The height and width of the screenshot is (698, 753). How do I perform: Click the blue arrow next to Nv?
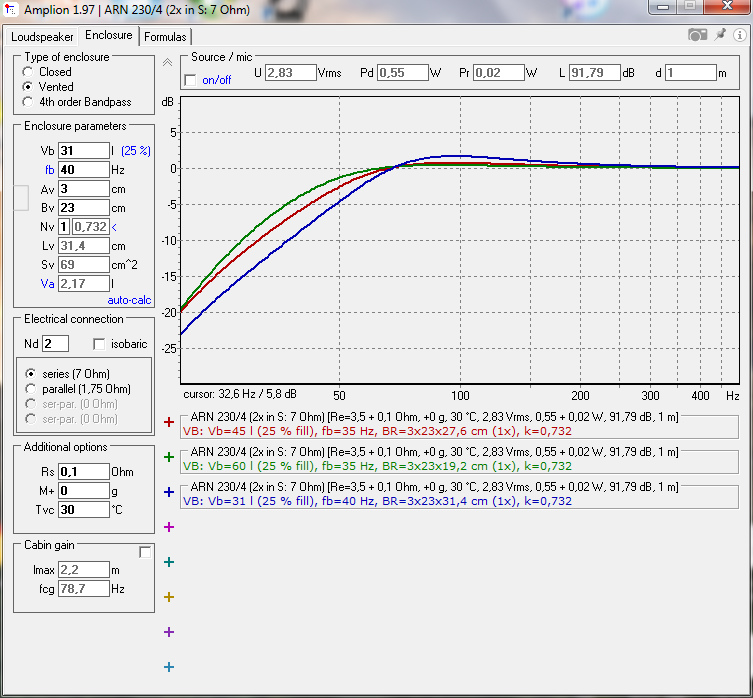tap(114, 227)
